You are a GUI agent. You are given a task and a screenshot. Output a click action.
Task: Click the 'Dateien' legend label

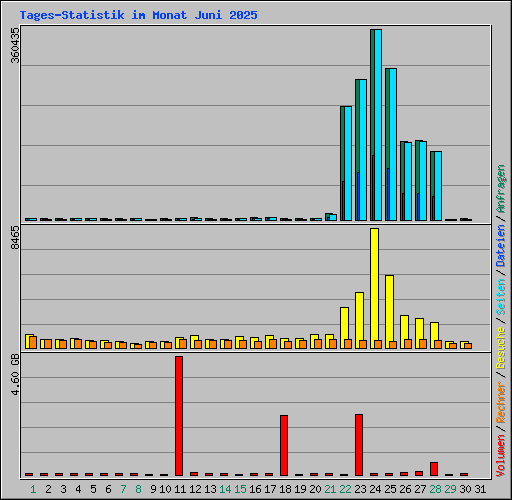tap(501, 246)
